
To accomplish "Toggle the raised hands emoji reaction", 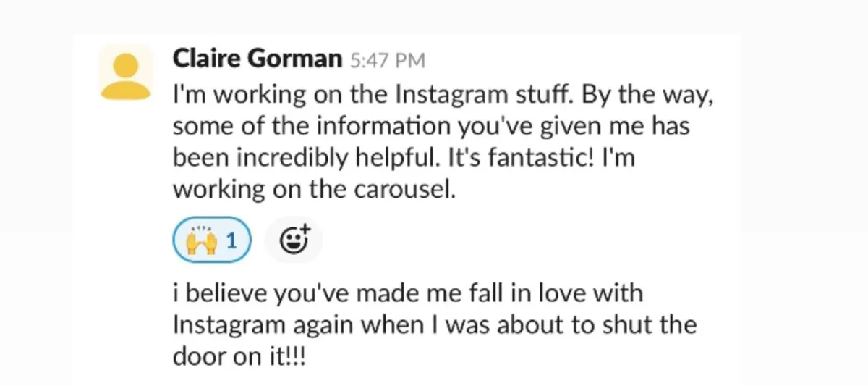I will [x=212, y=240].
